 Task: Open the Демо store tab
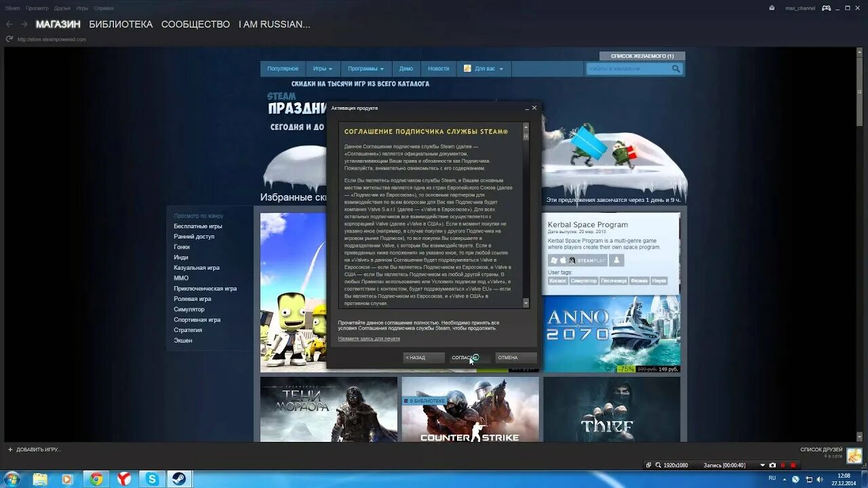pos(406,68)
